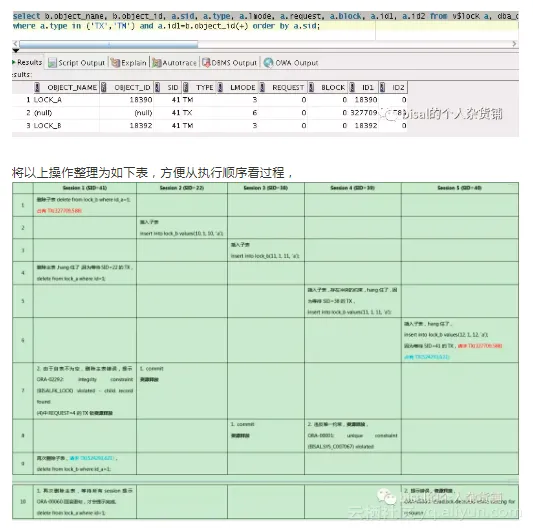Screen dimensions: 533x532
Task: Click the horizontal scrollbar thumb
Action: tap(109, 44)
